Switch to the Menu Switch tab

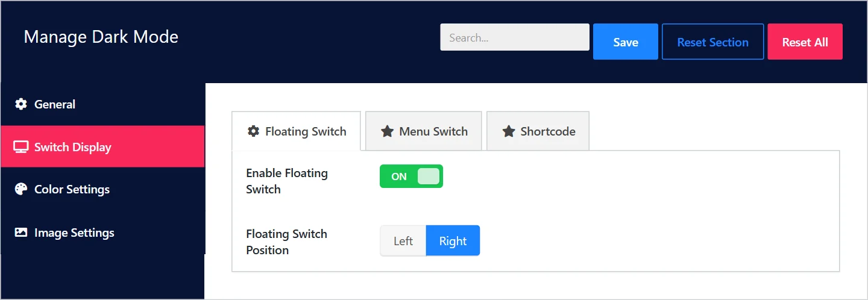click(424, 131)
